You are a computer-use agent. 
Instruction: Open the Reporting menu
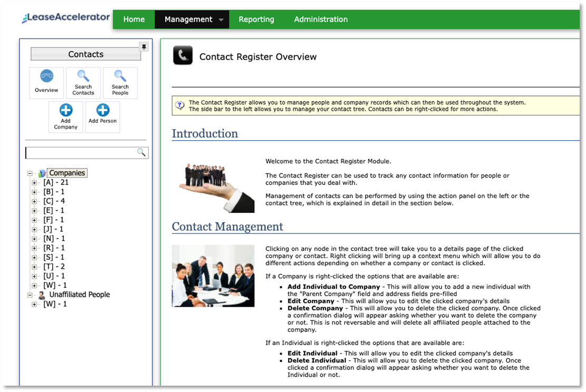(x=256, y=19)
